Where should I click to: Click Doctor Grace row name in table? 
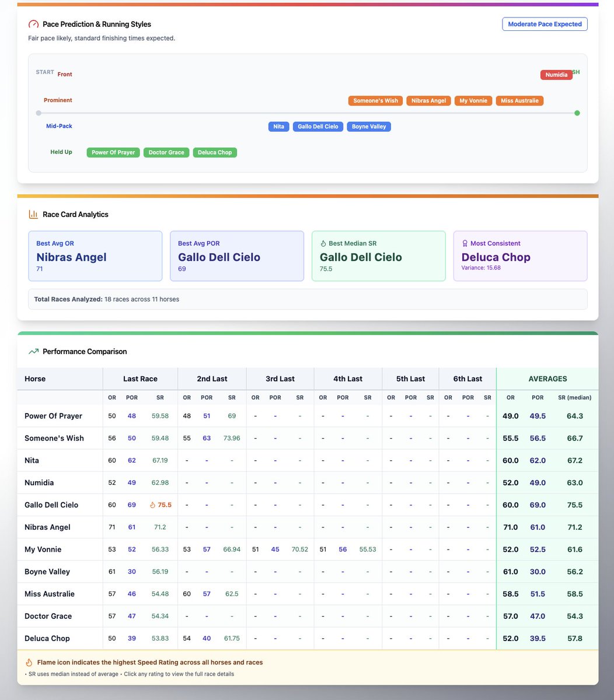pyautogui.click(x=48, y=616)
